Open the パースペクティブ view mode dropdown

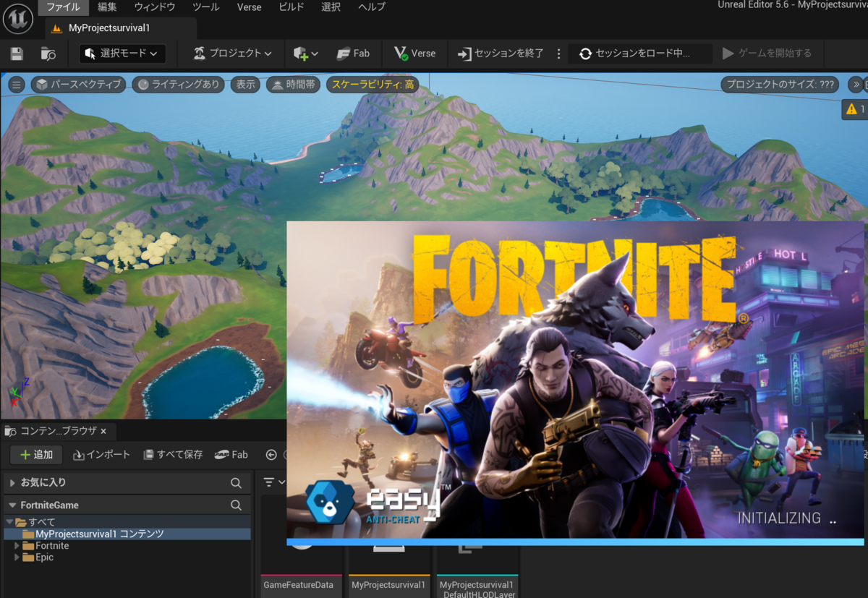click(x=78, y=85)
